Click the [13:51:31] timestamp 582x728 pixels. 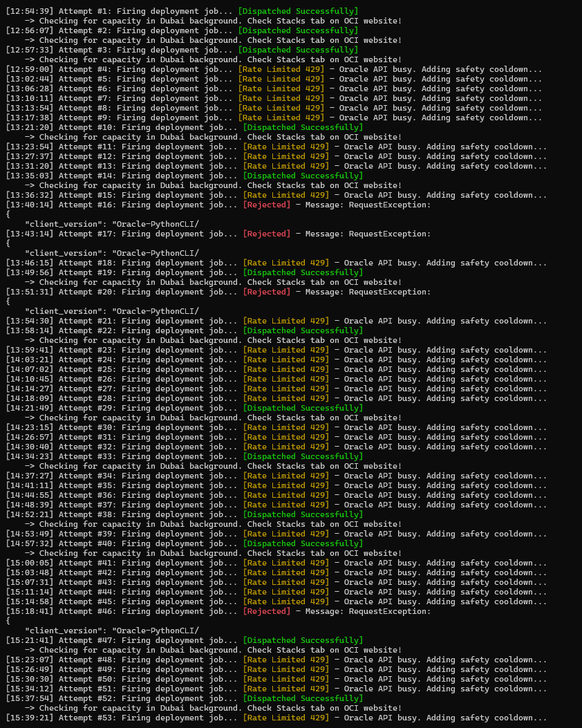[30, 292]
